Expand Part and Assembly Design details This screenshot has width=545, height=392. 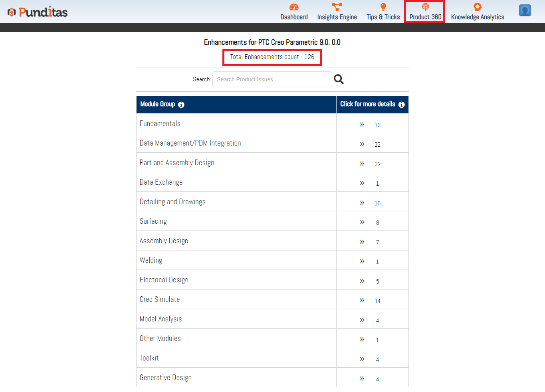(362, 163)
